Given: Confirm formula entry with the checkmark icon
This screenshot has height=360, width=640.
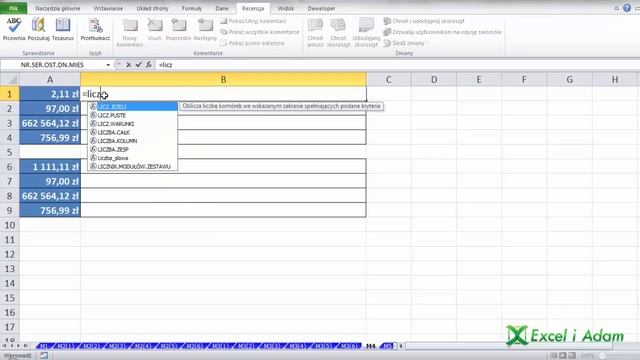Looking at the screenshot, I should [x=139, y=64].
